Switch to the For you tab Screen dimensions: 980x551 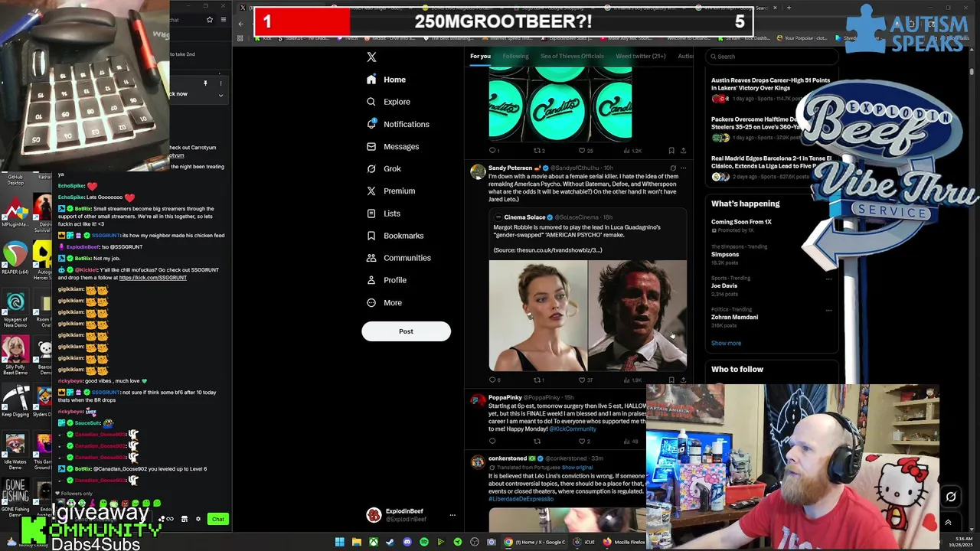click(480, 56)
